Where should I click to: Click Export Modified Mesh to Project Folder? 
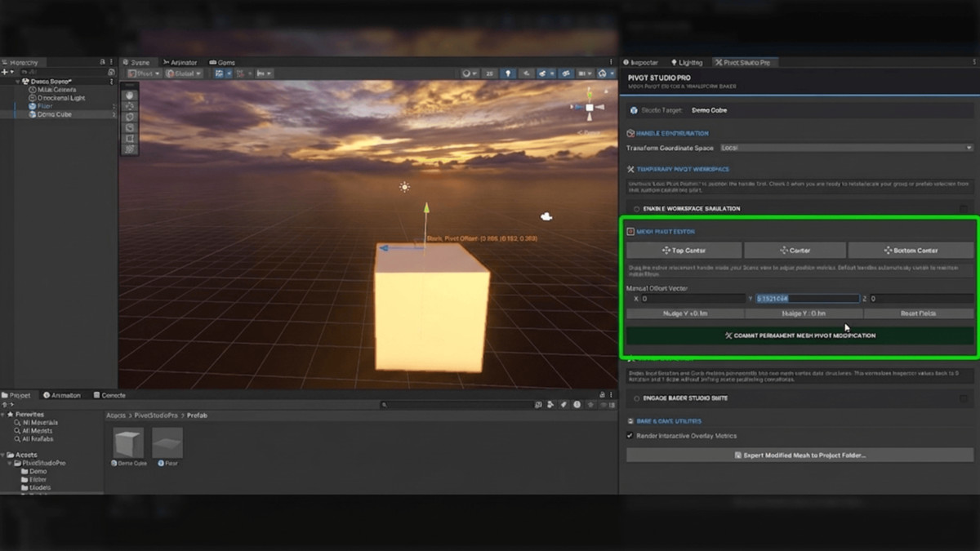coord(800,455)
